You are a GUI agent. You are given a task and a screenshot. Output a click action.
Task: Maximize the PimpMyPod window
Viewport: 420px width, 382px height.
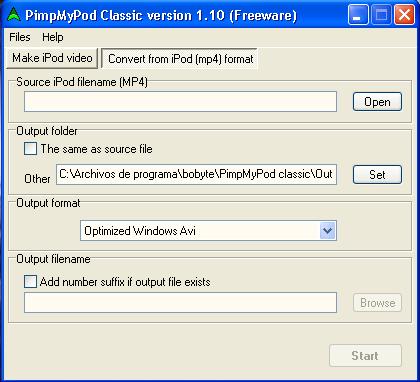click(x=381, y=15)
